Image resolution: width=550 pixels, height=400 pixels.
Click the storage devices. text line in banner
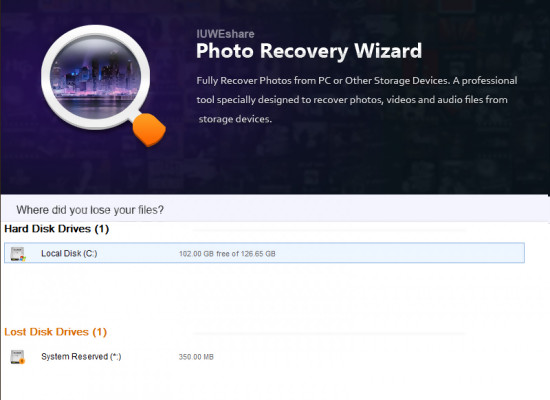[x=235, y=119]
